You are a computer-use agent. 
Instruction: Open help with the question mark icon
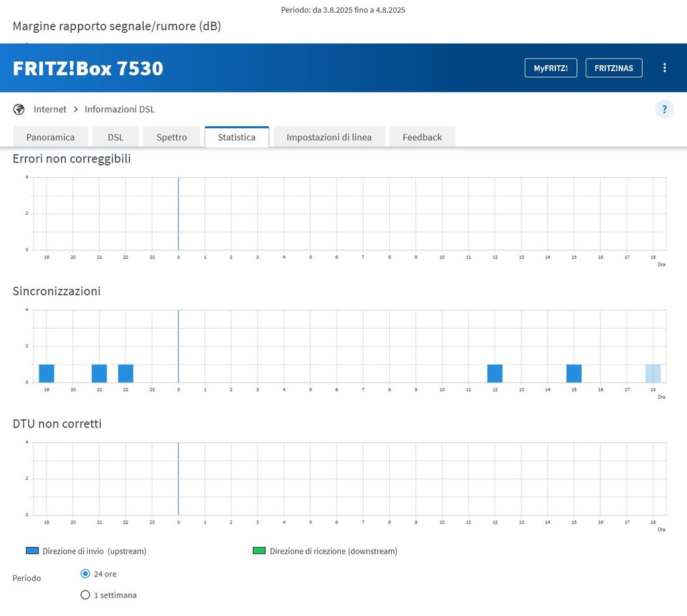click(x=664, y=109)
